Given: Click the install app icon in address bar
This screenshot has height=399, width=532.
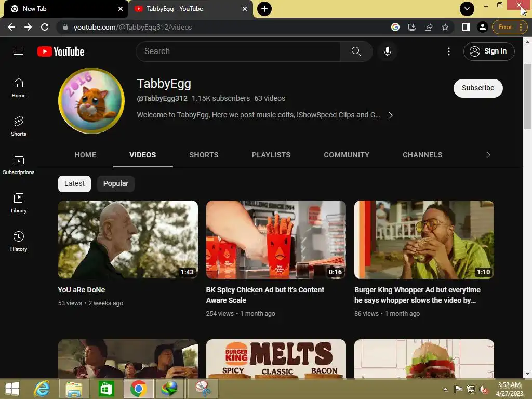Looking at the screenshot, I should (x=411, y=27).
